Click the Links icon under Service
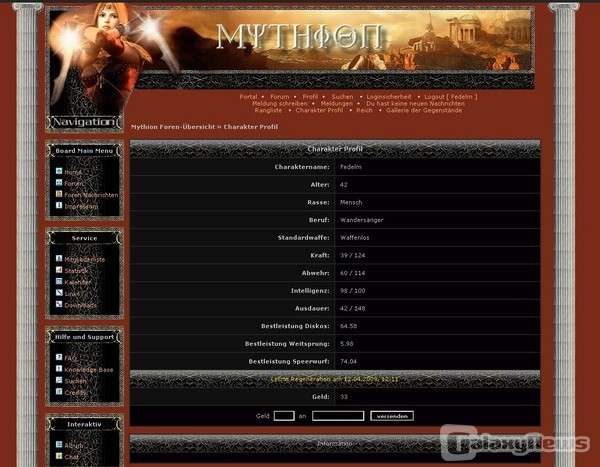 pyautogui.click(x=59, y=293)
